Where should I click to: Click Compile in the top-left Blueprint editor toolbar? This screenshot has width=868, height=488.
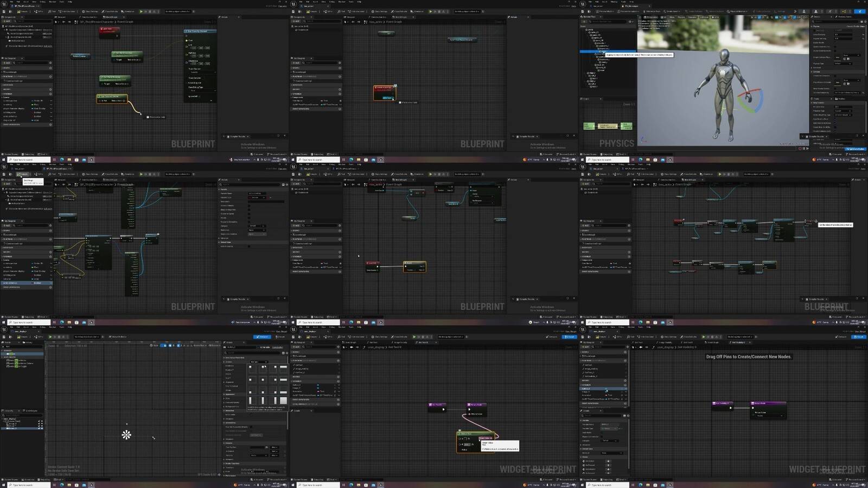click(22, 11)
